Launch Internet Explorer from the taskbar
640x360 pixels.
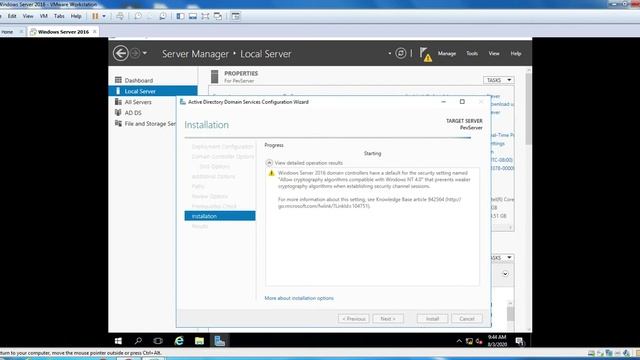(x=179, y=341)
